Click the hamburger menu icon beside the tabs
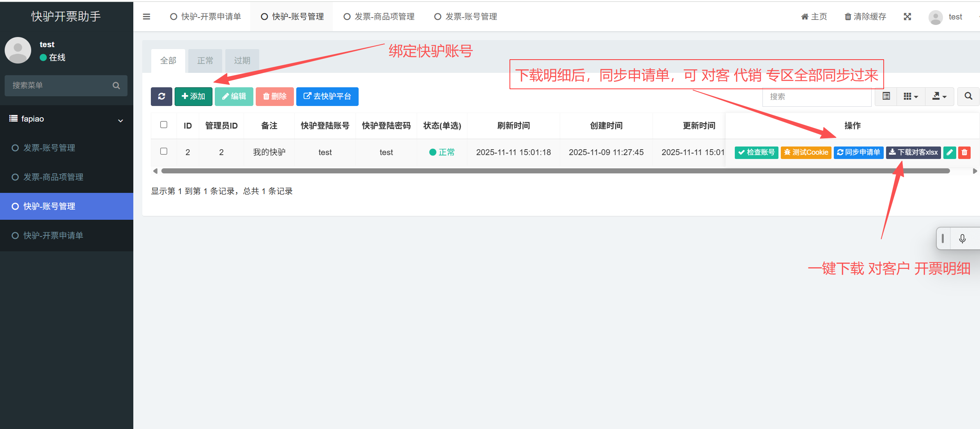Viewport: 980px width, 429px height. click(x=146, y=16)
